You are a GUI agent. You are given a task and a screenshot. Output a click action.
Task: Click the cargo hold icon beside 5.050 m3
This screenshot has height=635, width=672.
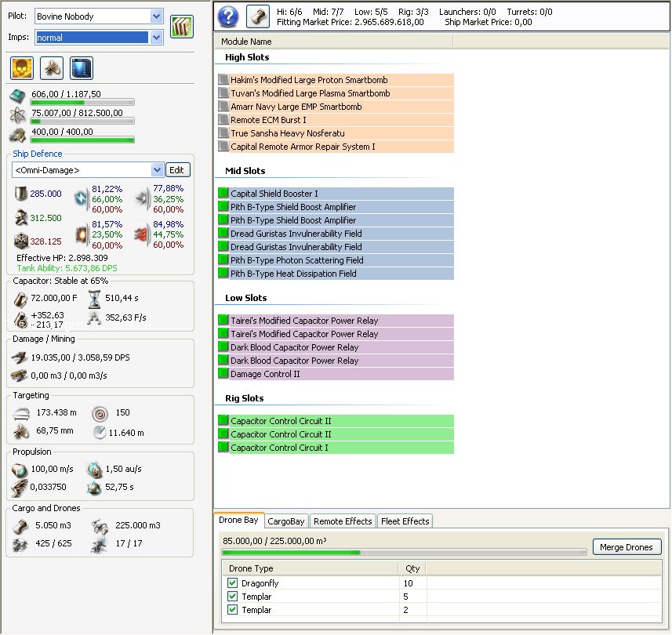(x=20, y=527)
